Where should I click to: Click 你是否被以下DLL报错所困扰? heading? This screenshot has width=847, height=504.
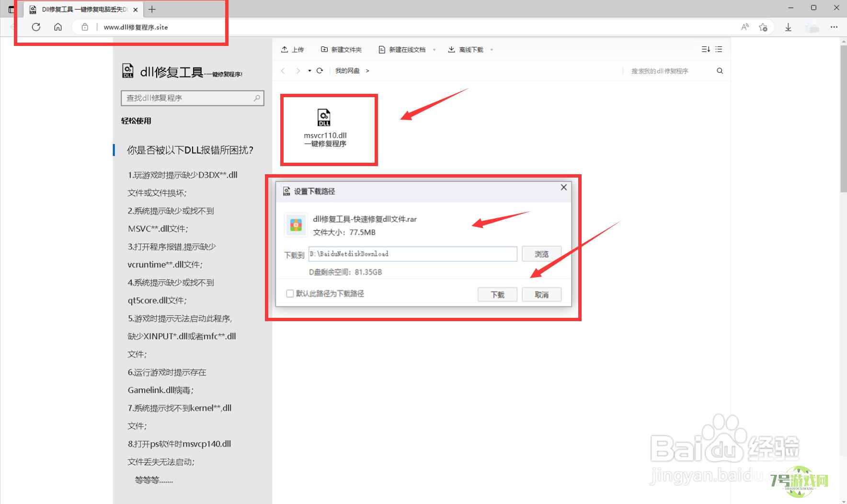pos(190,150)
